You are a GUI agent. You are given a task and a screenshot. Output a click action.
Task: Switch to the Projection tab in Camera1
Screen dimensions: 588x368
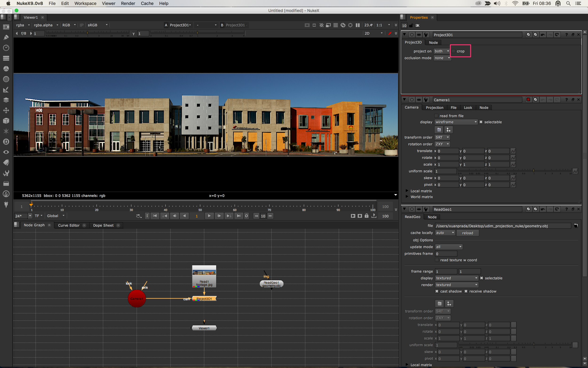pyautogui.click(x=434, y=108)
